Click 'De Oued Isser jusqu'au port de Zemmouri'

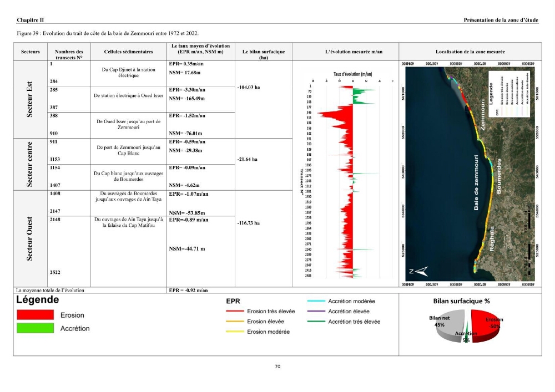pyautogui.click(x=129, y=124)
